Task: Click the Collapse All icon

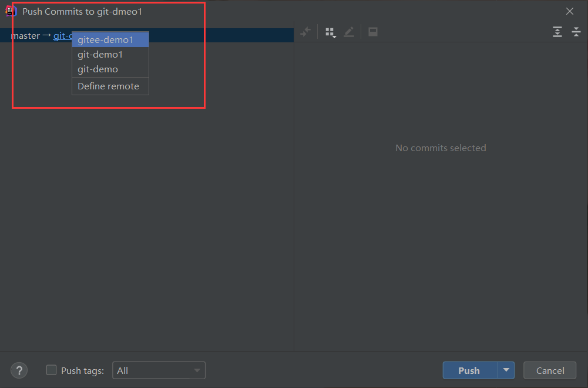Action: click(x=576, y=32)
